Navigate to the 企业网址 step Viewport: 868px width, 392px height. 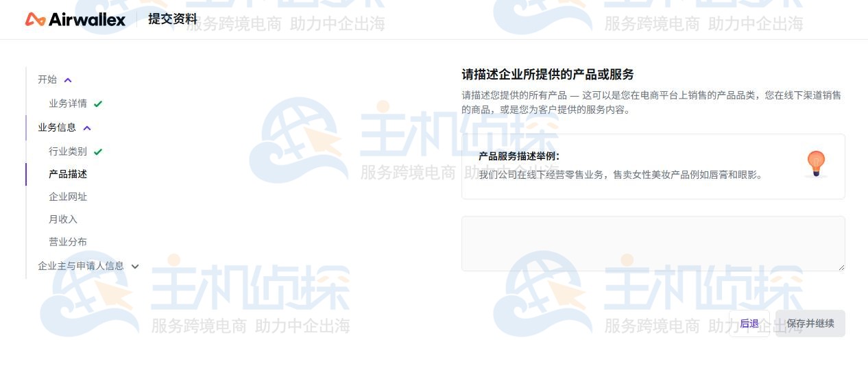[x=68, y=197]
